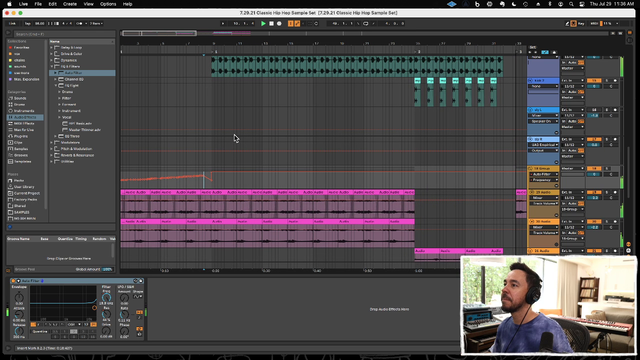Image resolution: width=640 pixels, height=360 pixels.
Task: Open the Live application menu
Action: [x=23, y=4]
